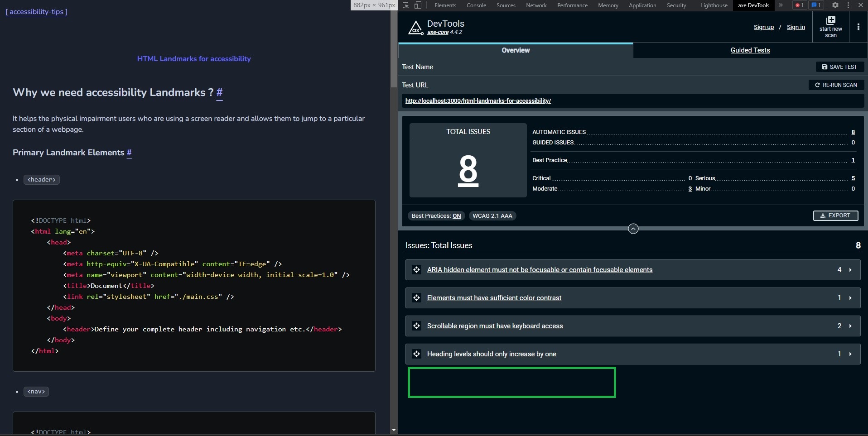
Task: Click the red error count badge
Action: (x=799, y=5)
